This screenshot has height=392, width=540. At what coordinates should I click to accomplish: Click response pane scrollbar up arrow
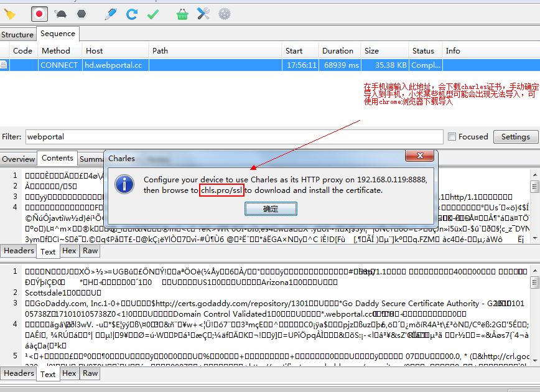click(535, 271)
